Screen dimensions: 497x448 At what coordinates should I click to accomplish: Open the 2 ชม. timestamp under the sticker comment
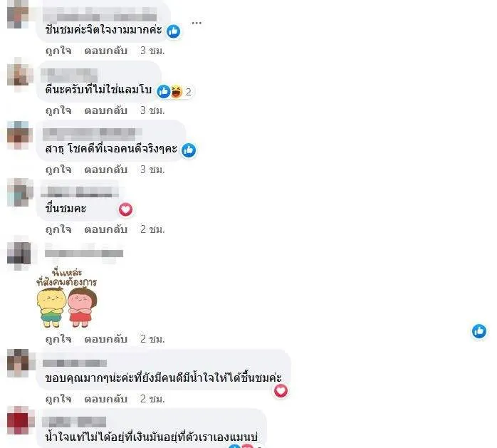coord(152,339)
